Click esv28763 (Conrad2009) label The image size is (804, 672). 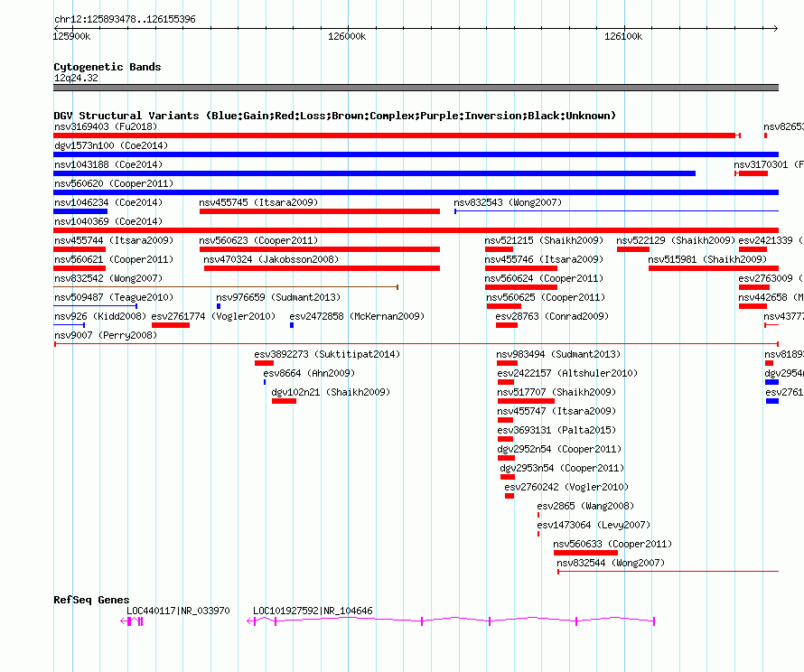(552, 316)
